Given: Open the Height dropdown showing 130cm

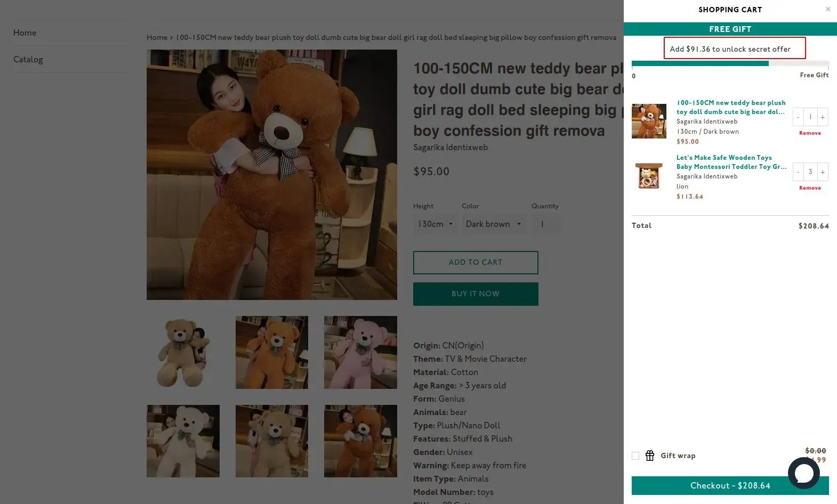Looking at the screenshot, I should click(x=435, y=224).
